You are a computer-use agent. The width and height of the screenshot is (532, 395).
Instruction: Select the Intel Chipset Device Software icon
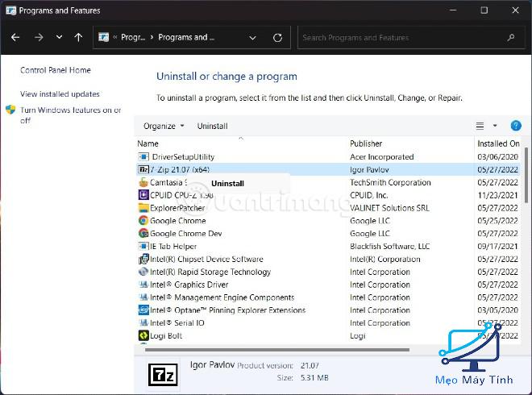point(143,259)
